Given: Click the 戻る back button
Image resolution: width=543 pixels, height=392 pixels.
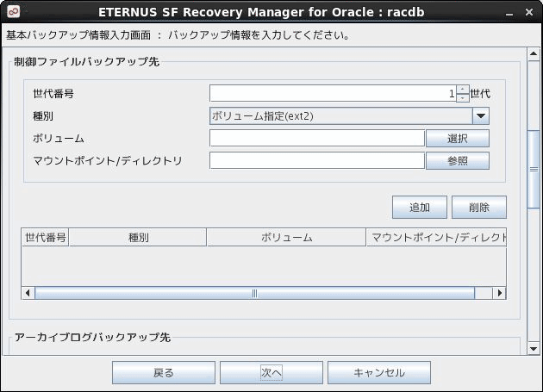Looking at the screenshot, I should pyautogui.click(x=164, y=372).
